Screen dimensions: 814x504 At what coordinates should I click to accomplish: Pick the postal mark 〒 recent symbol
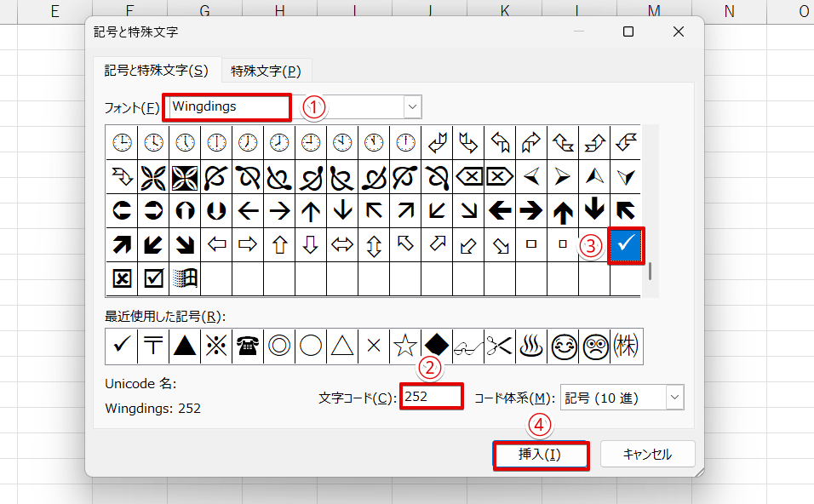[153, 346]
